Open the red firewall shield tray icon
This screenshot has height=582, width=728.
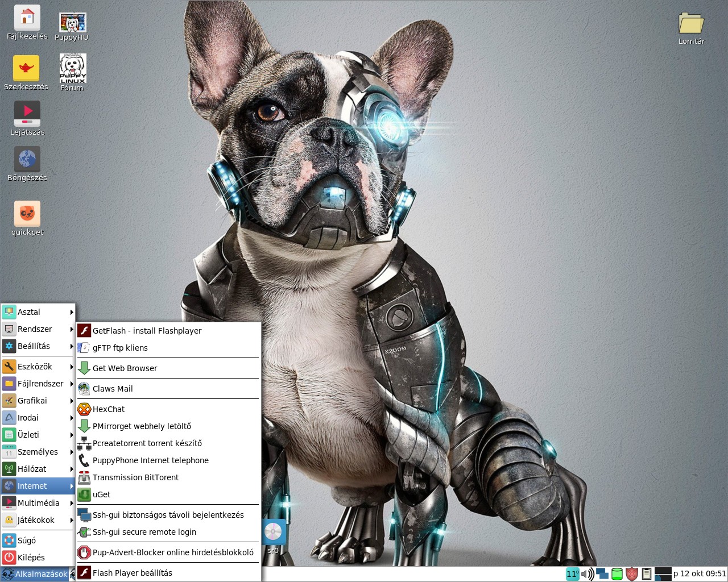[x=632, y=574]
